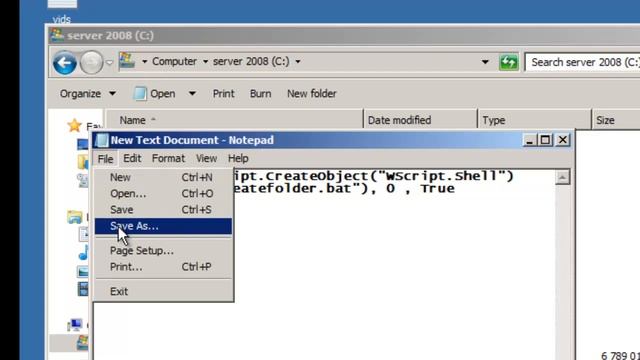
Task: Click the Notepad scrollbar up arrow
Action: (x=562, y=178)
